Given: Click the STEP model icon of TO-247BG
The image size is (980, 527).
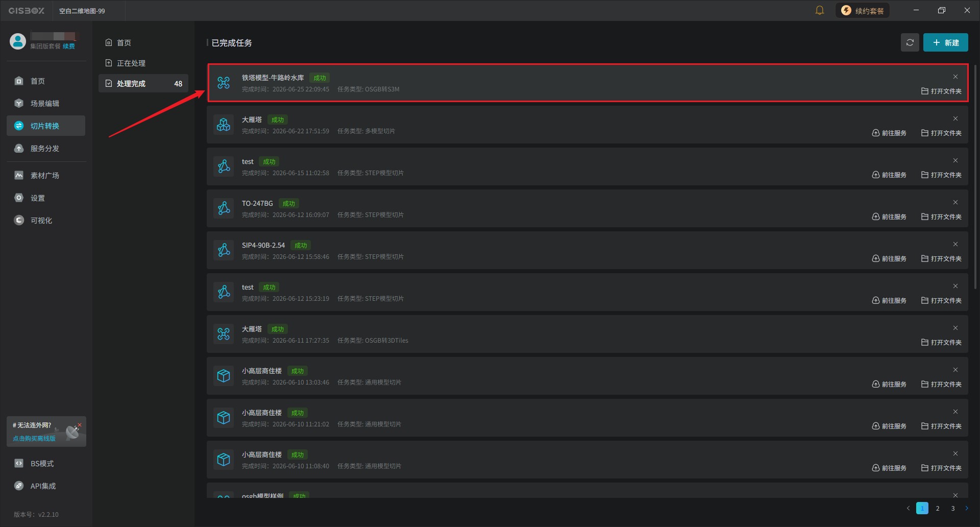Looking at the screenshot, I should pyautogui.click(x=224, y=208).
